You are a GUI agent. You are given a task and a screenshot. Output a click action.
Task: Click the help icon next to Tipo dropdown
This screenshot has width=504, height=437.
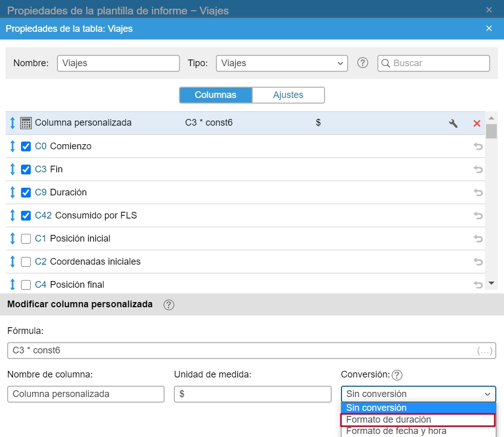[363, 63]
